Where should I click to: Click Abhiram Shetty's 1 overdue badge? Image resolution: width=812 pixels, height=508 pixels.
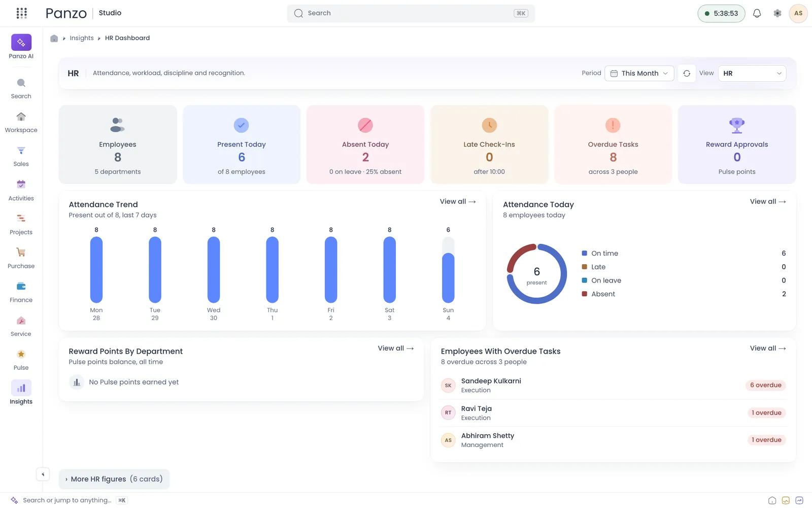tap(766, 440)
